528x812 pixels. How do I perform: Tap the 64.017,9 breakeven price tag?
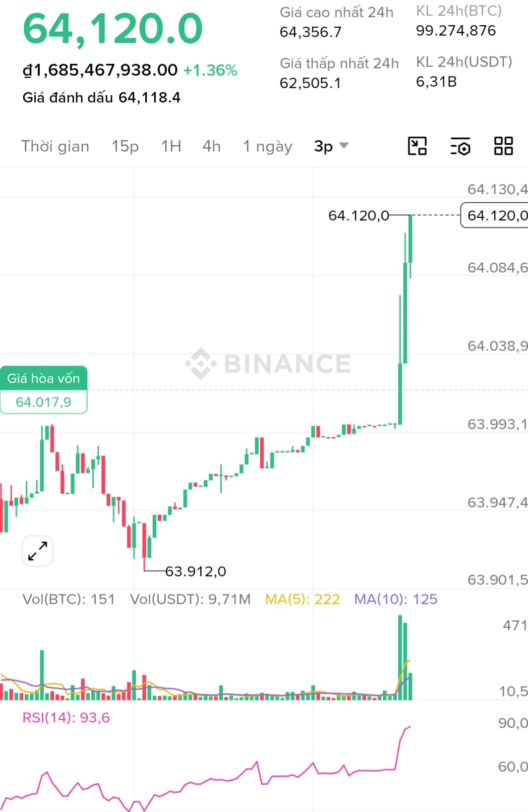coord(44,402)
